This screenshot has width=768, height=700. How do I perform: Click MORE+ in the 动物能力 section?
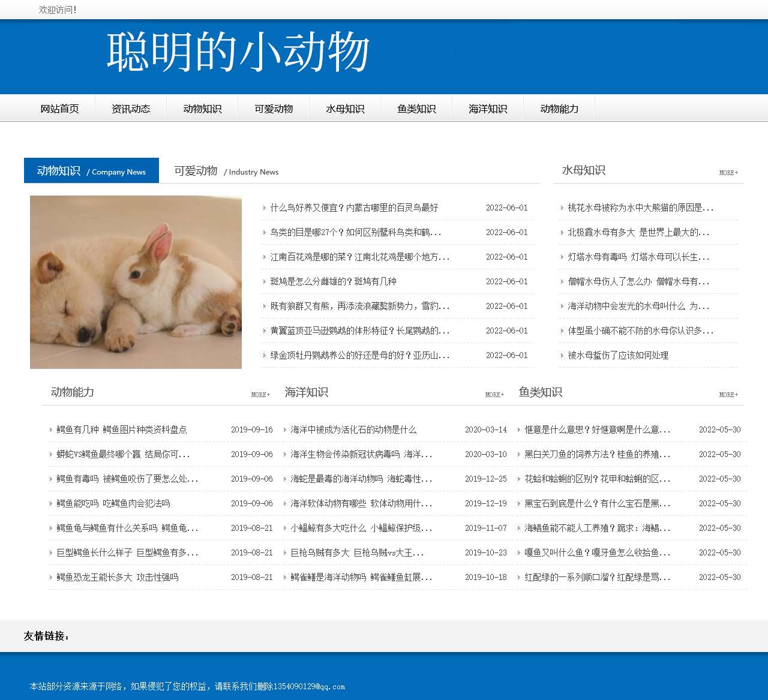[x=259, y=395]
